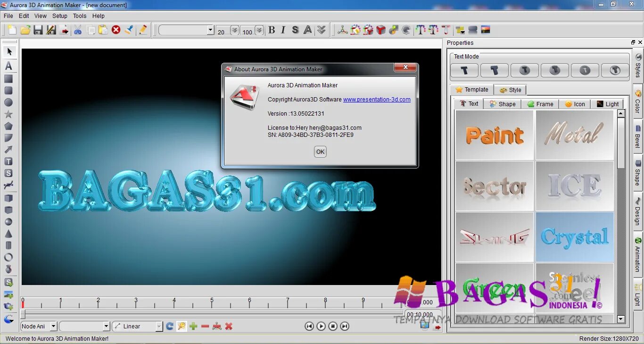Jump to the last frame
Image resolution: width=644 pixels, height=344 pixels.
[345, 326]
